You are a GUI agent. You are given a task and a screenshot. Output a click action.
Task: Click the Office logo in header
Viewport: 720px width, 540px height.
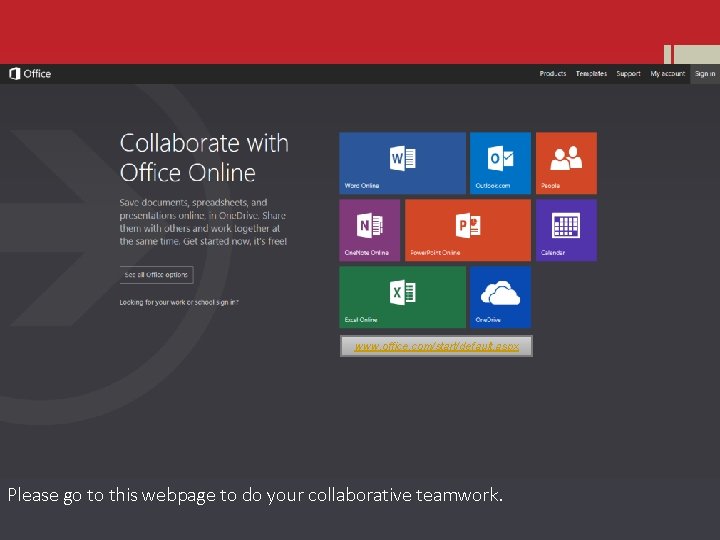coord(30,73)
